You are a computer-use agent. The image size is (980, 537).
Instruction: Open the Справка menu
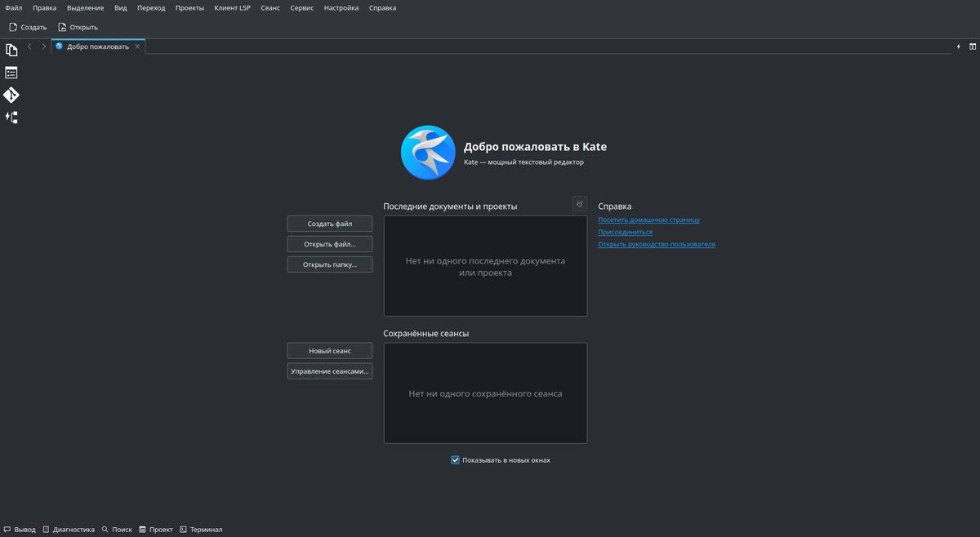(x=382, y=7)
